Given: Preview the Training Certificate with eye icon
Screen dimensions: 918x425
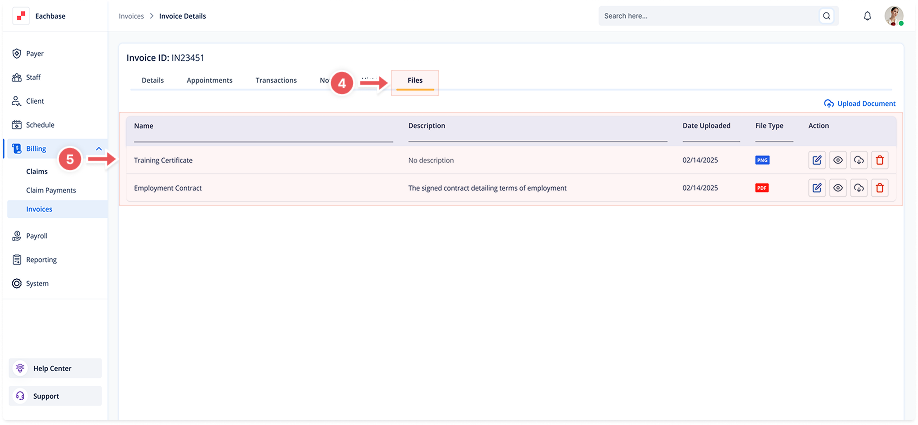Looking at the screenshot, I should pos(838,160).
